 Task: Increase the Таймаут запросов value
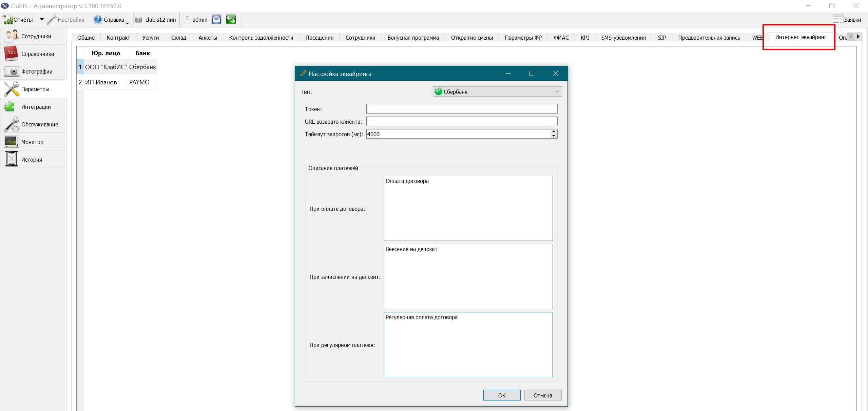click(554, 132)
